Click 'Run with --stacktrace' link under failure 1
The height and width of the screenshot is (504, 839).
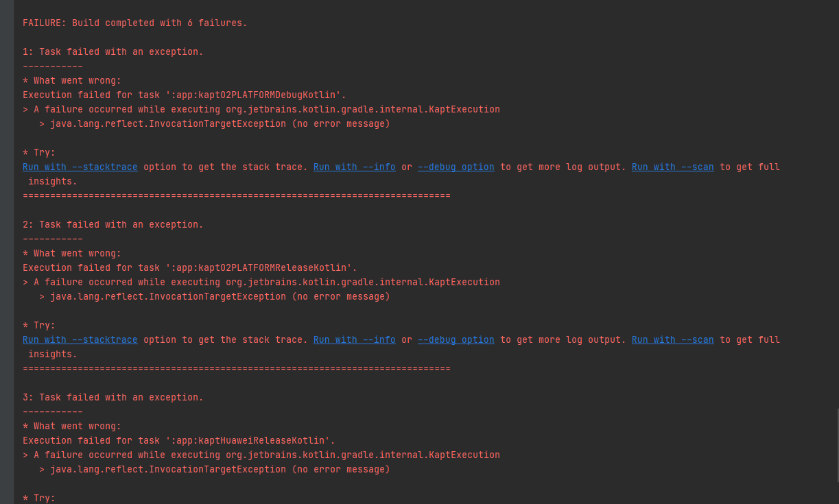[80, 167]
